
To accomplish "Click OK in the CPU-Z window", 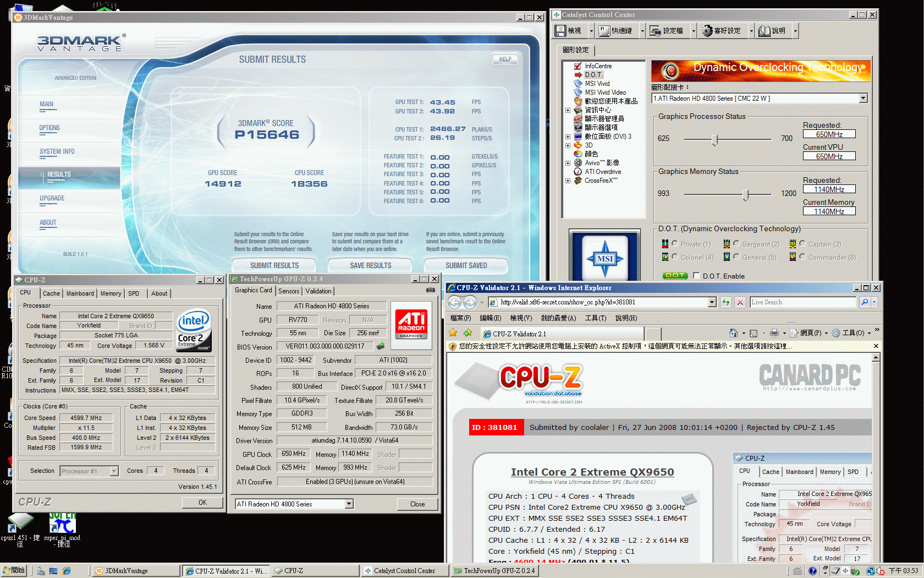I will pyautogui.click(x=202, y=503).
